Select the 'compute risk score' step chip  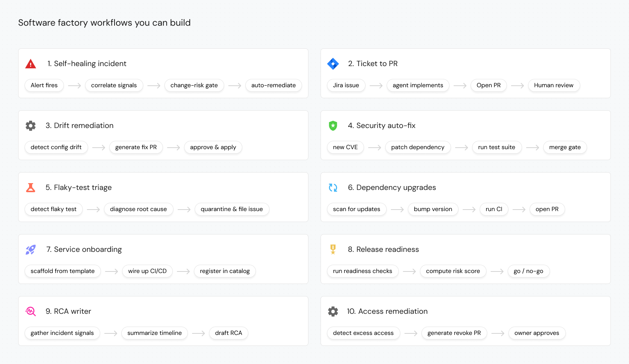pos(453,271)
